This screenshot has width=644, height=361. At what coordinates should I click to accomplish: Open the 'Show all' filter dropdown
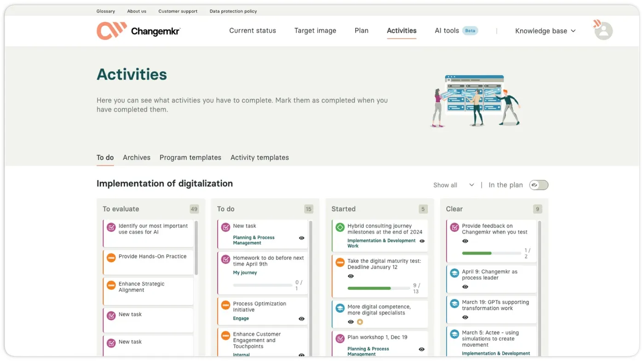[x=454, y=185]
